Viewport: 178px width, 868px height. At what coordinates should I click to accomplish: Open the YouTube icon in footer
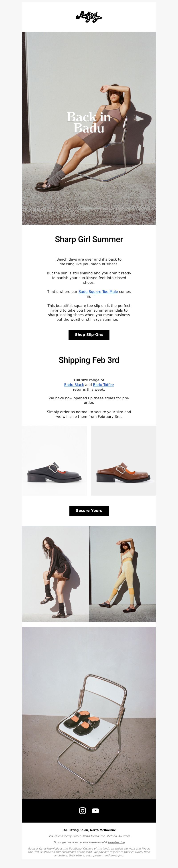95,811
